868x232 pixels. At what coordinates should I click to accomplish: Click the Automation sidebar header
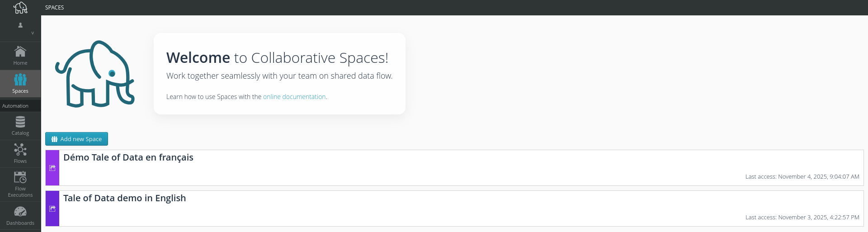point(15,106)
